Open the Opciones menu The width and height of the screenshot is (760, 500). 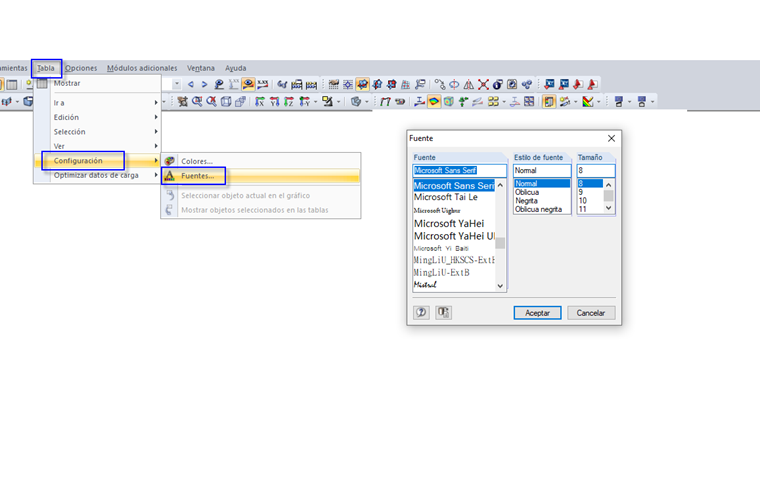[x=81, y=68]
